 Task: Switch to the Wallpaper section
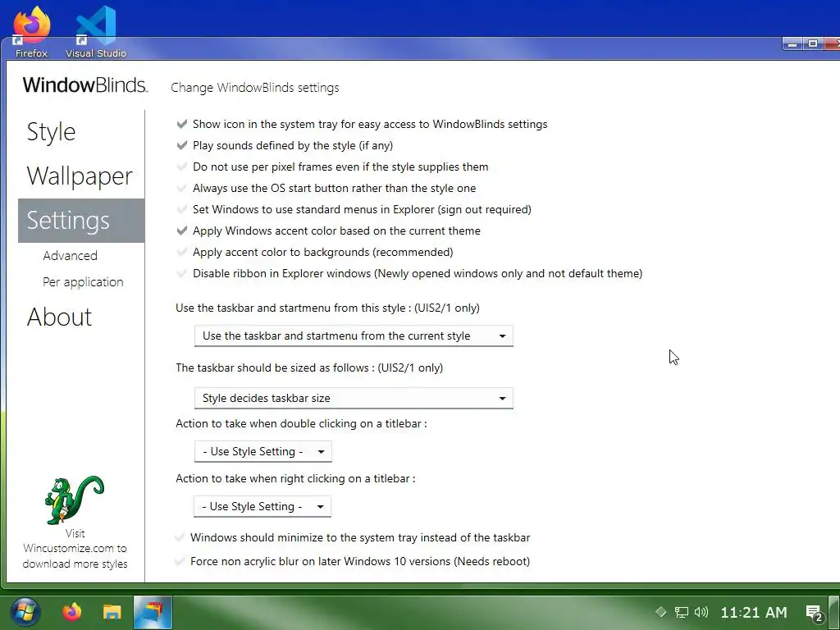tap(80, 176)
